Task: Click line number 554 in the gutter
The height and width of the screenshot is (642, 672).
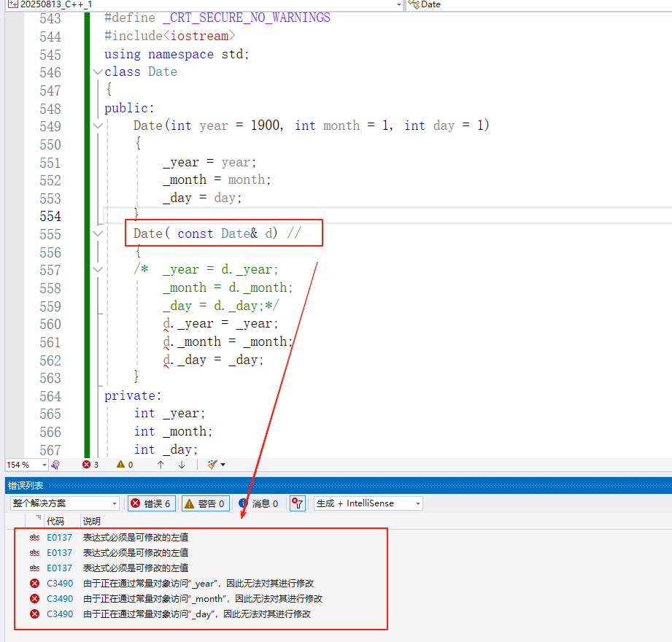Action: tap(50, 217)
